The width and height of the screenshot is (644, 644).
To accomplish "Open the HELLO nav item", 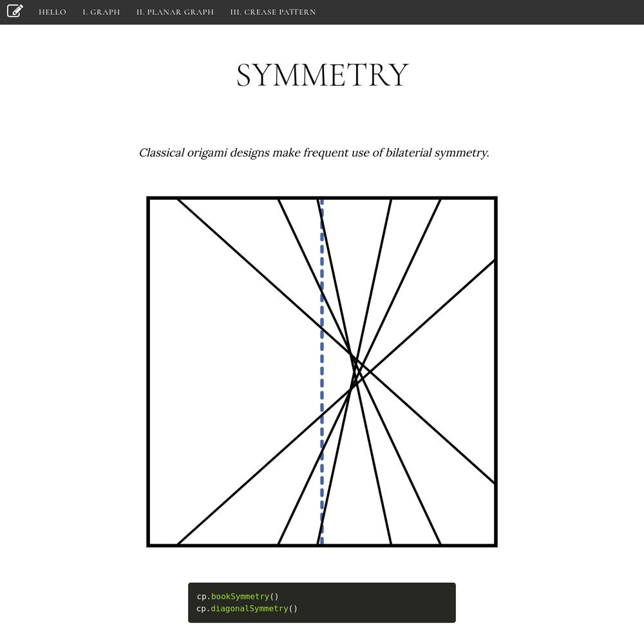I will pos(52,12).
